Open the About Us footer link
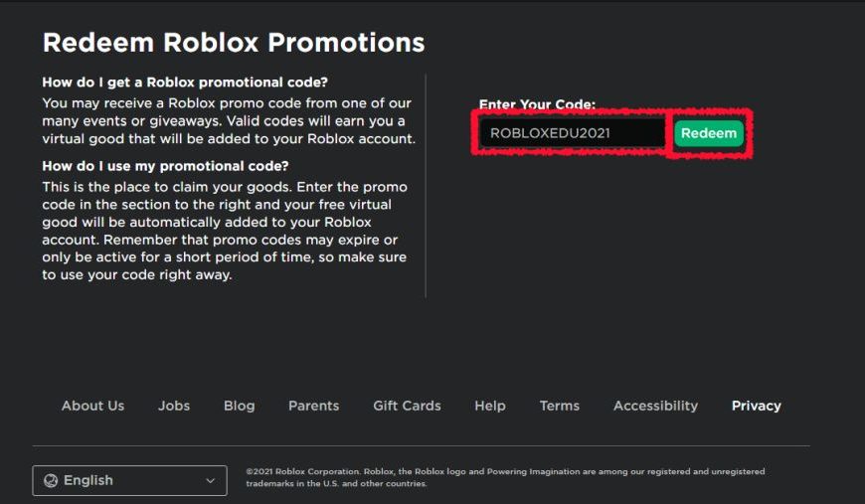Screen dimensions: 865x504 (92, 406)
